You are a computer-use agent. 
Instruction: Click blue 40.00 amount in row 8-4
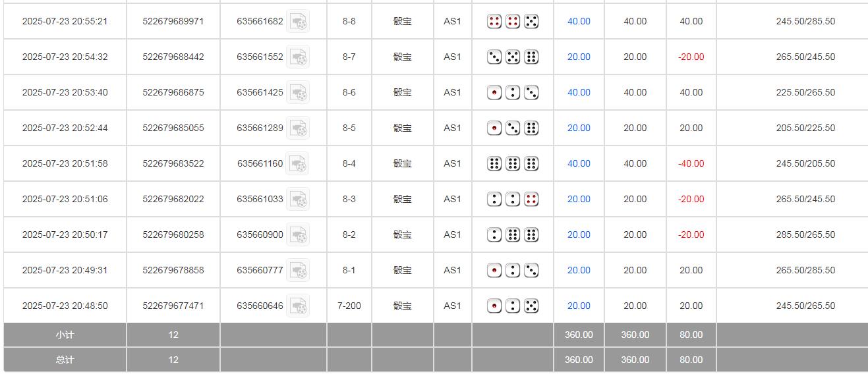[x=579, y=164]
